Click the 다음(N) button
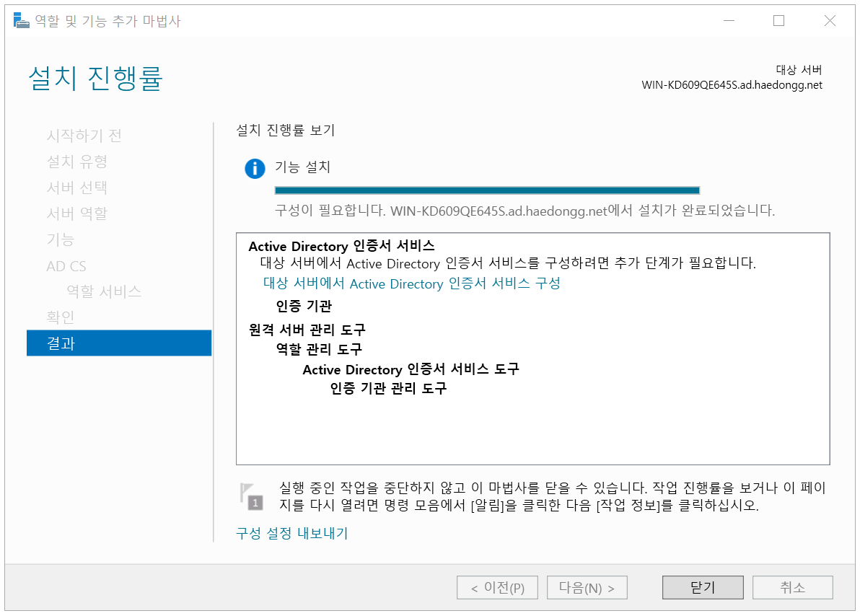 click(587, 587)
